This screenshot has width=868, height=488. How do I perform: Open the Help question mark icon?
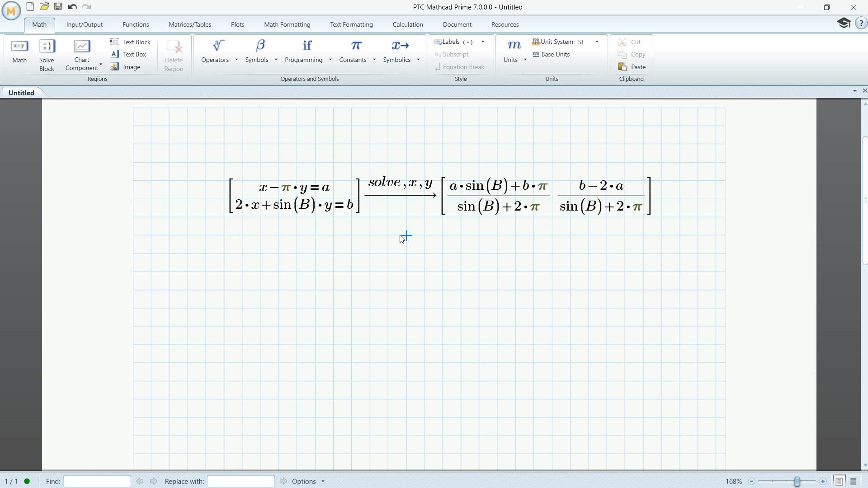(861, 23)
